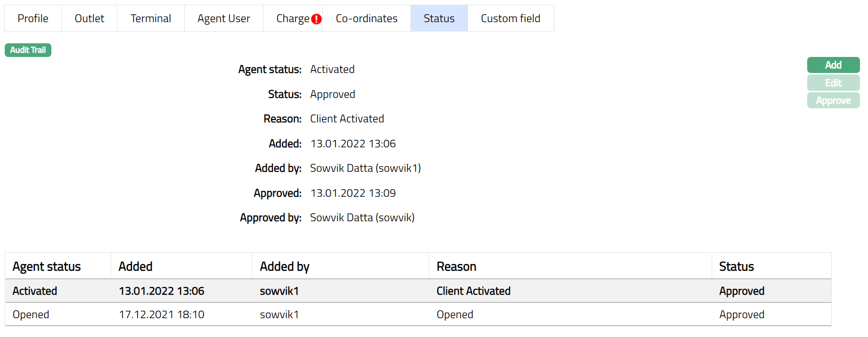Open the Agent User tab
Screen dimensions: 868x337
[x=224, y=18]
